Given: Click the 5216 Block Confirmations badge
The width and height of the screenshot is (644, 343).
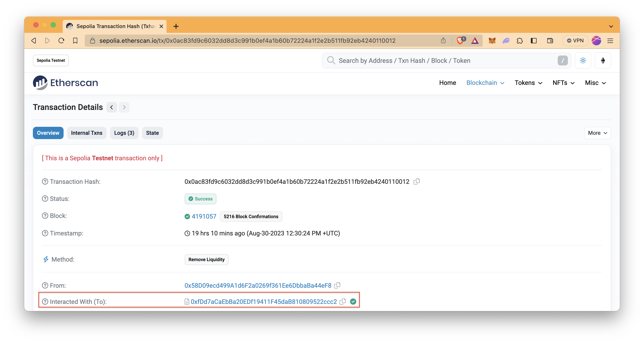Looking at the screenshot, I should (x=251, y=216).
